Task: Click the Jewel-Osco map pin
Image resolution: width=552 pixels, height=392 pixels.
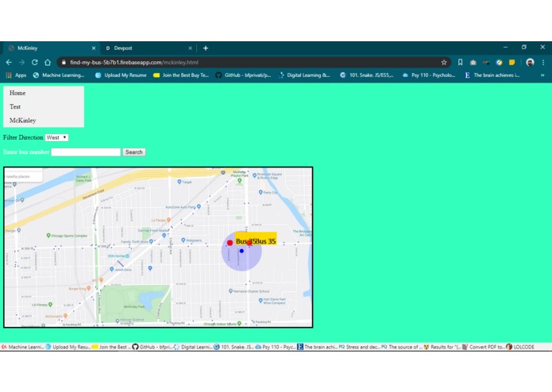Action: click(x=112, y=269)
